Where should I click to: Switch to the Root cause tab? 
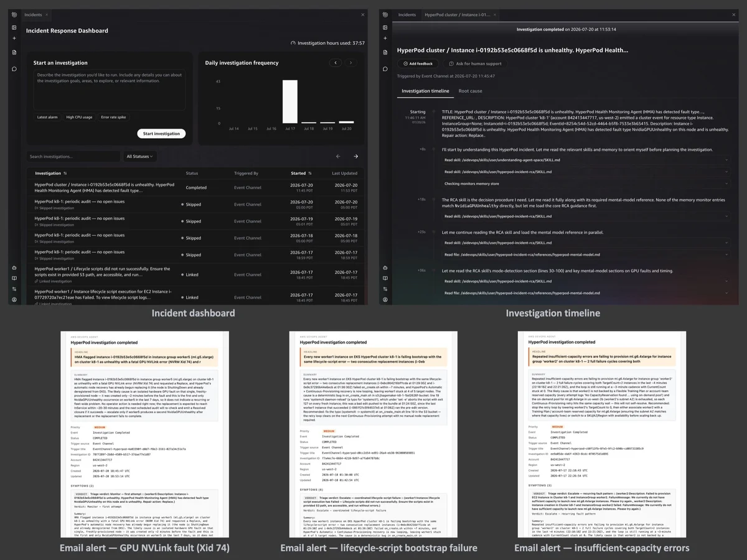point(471,91)
